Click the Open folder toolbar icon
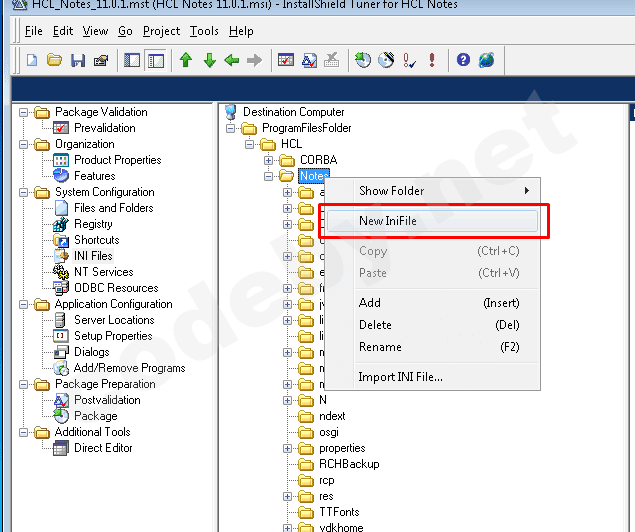 coord(54,61)
